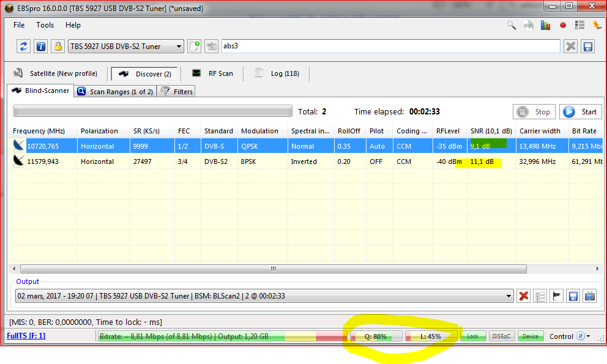The image size is (607, 364).
Task: Open the bar chart statistics icon
Action: [545, 26]
